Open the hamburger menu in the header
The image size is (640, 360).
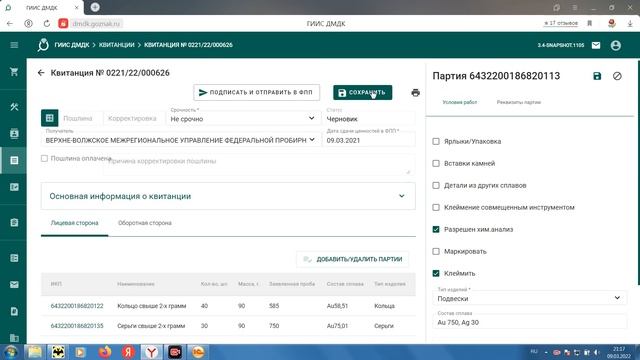14,45
